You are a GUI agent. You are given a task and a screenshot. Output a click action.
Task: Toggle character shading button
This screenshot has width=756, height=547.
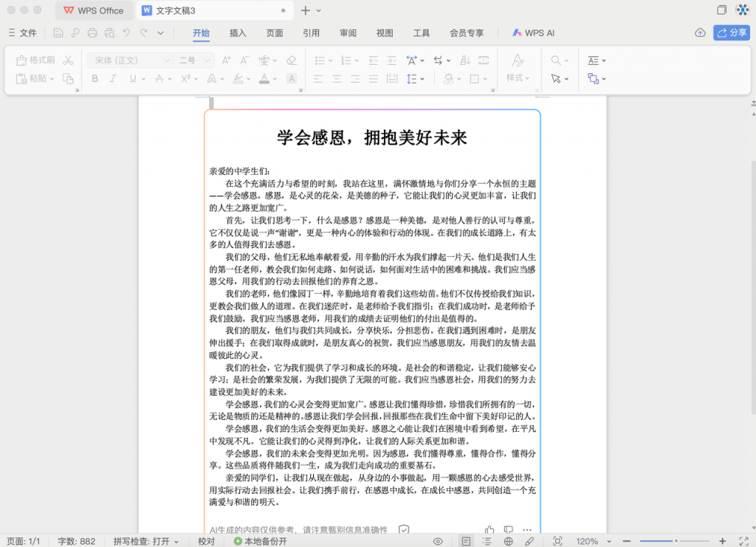[291, 78]
